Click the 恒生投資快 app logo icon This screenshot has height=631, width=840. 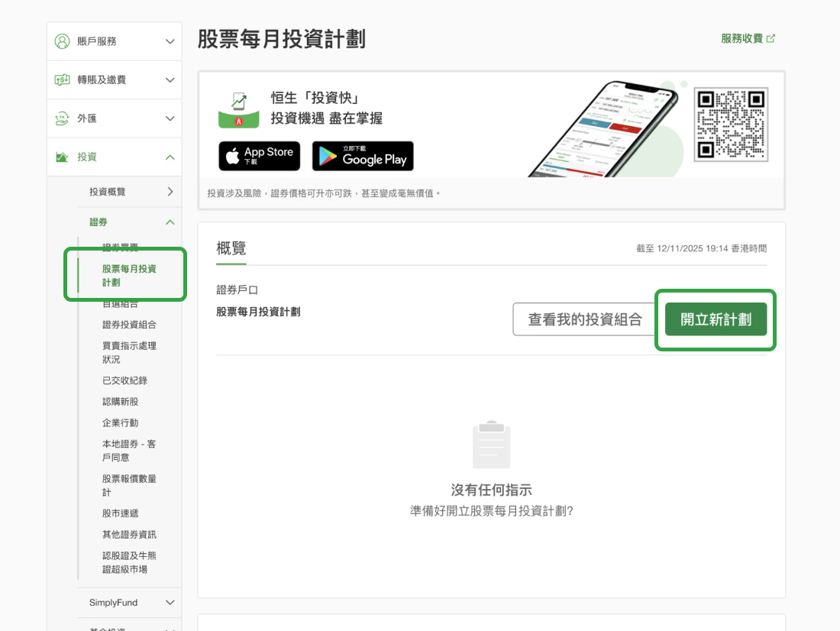click(x=239, y=109)
